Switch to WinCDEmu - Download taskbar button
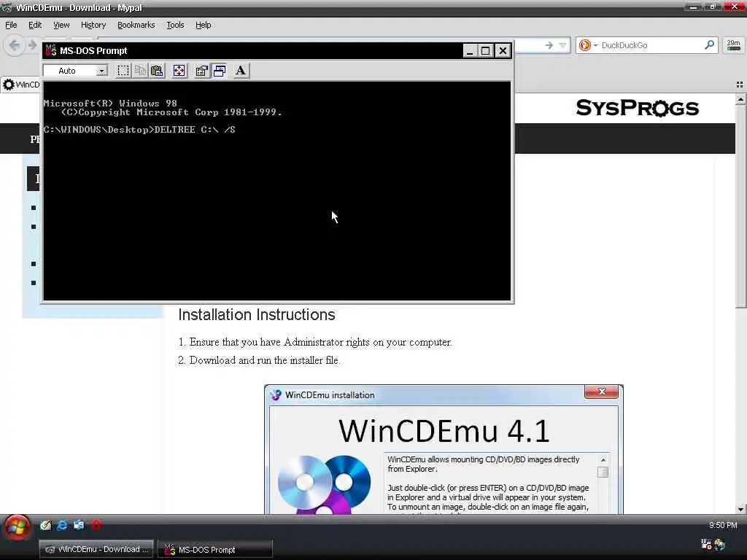This screenshot has height=560, width=747. (96, 549)
